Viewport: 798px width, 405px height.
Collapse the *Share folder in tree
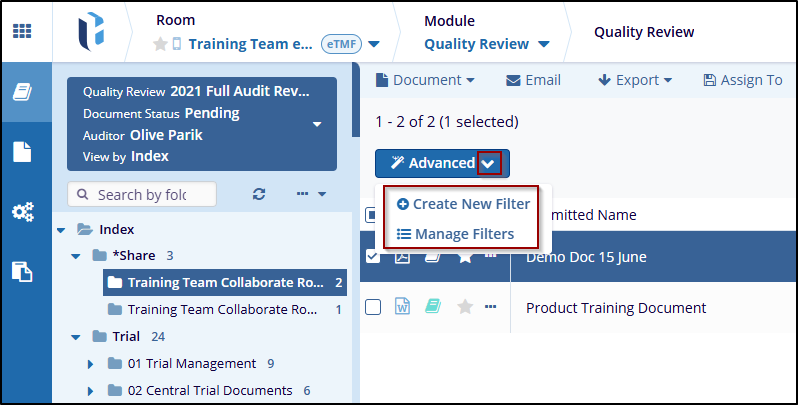coord(76,255)
